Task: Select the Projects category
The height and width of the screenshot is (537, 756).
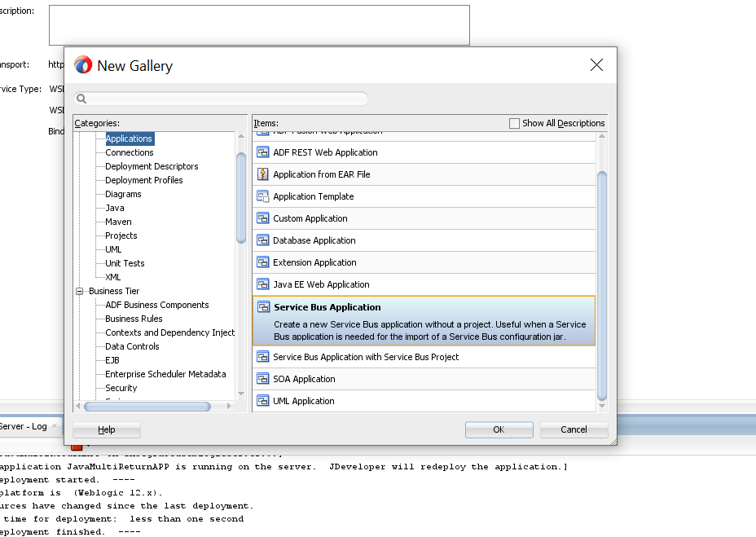Action: 121,236
